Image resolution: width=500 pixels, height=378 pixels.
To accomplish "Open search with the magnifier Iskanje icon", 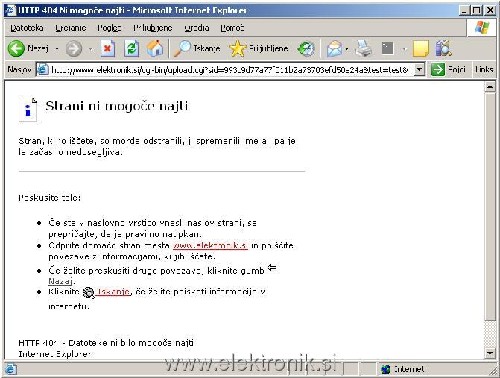I will tap(182, 49).
